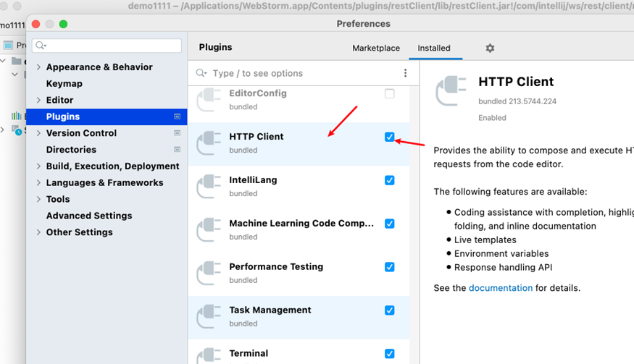
Task: Toggle the Terminal plugin checkbox
Action: [389, 353]
